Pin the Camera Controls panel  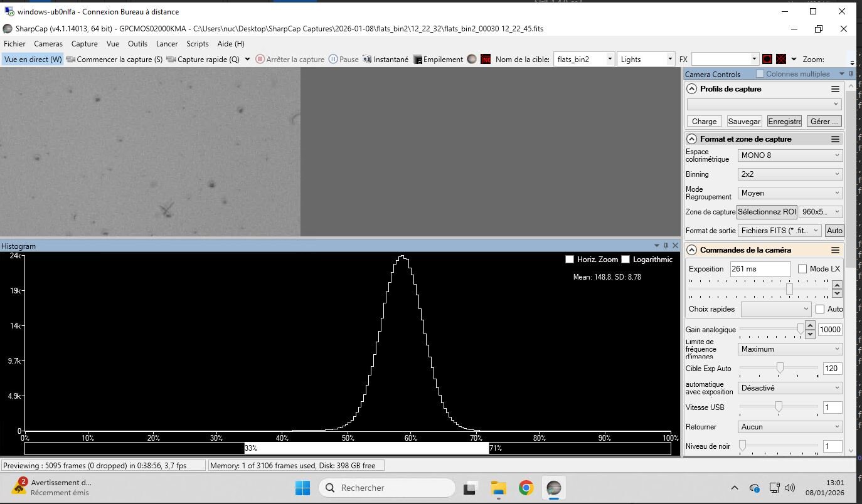coord(851,74)
